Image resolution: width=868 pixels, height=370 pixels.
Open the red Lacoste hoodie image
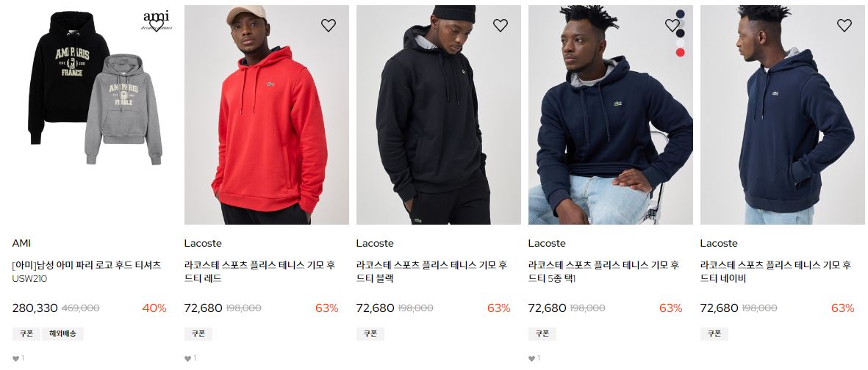[x=267, y=115]
